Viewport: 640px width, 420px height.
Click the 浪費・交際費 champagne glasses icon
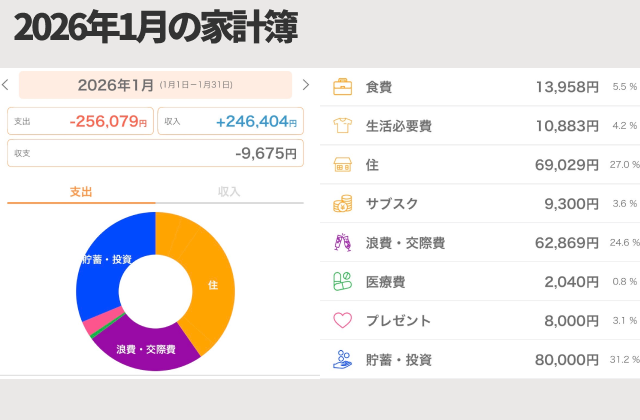[342, 243]
